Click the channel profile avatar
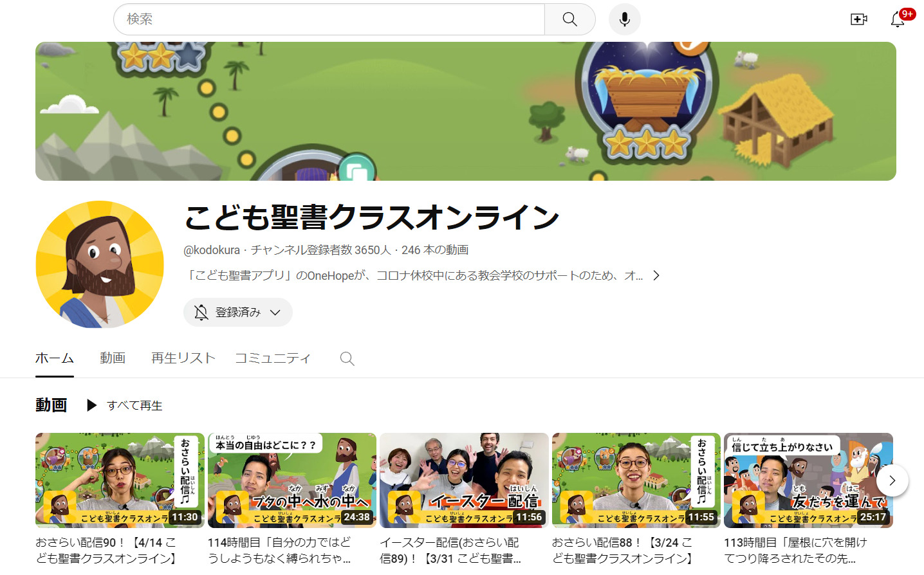Image resolution: width=924 pixels, height=575 pixels. [x=100, y=264]
